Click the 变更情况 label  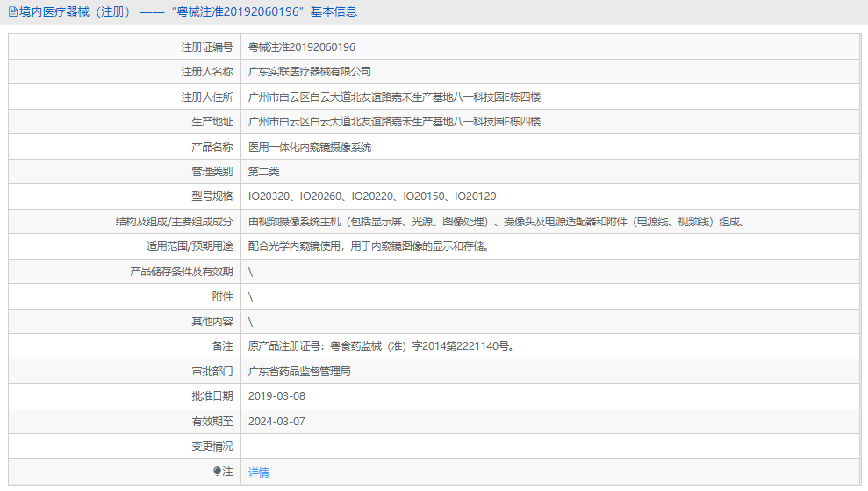(212, 445)
